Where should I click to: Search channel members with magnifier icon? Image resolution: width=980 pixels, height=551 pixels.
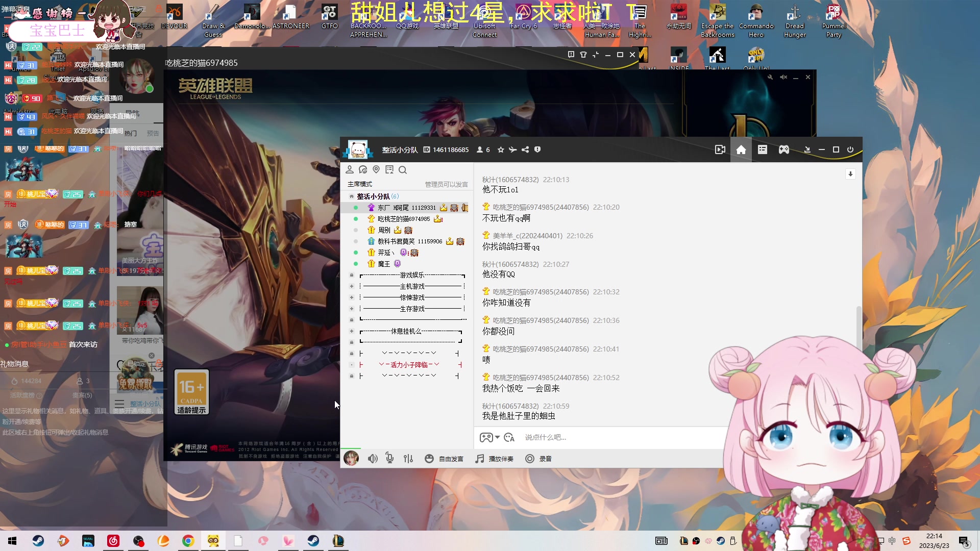point(403,170)
